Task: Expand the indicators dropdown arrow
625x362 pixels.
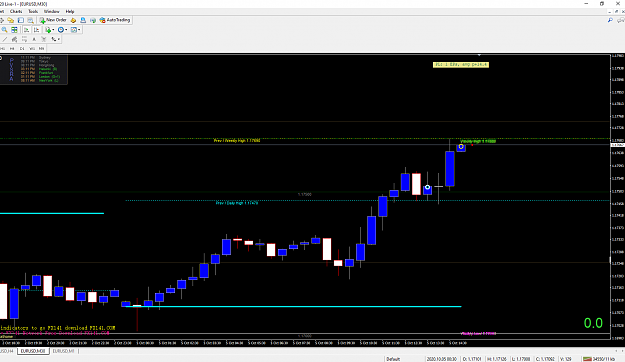Action: tap(53, 30)
